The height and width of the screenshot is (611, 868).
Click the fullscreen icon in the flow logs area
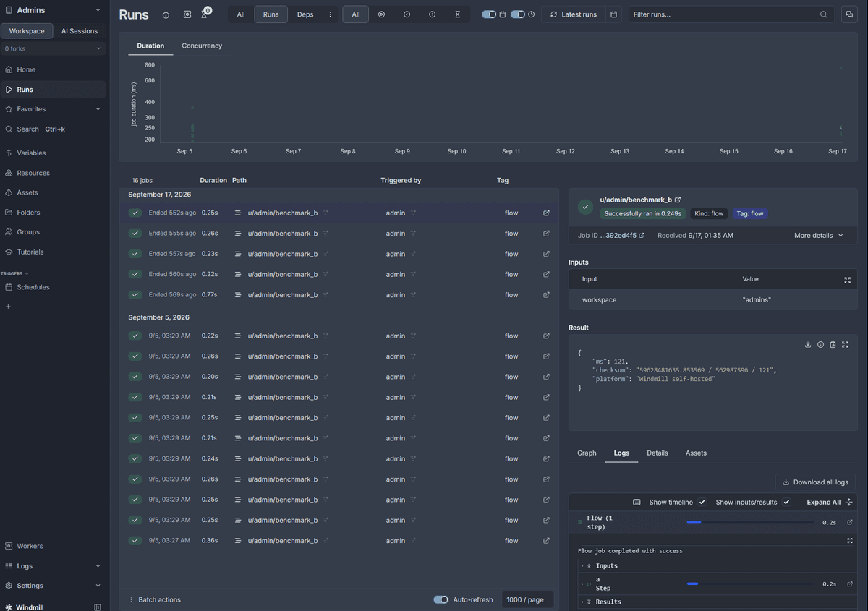point(850,540)
